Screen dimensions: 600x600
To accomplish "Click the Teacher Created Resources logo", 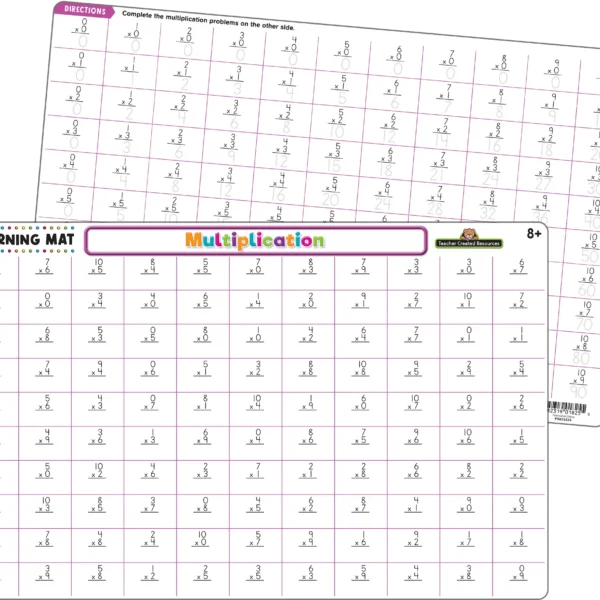I will pos(469,239).
